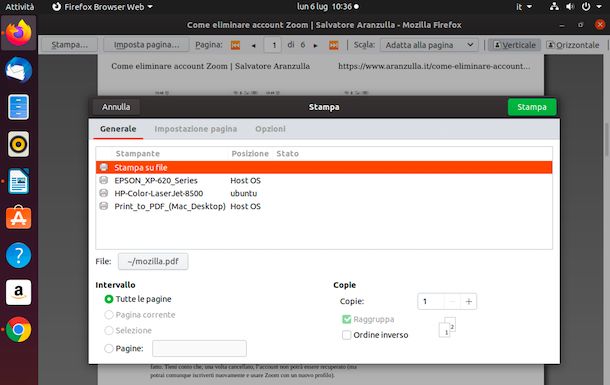Click the collate pages preview icon
The width and height of the screenshot is (610, 385).
447,327
